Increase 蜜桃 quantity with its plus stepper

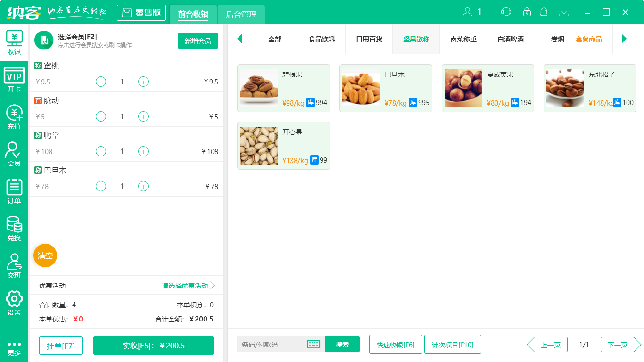tap(143, 82)
